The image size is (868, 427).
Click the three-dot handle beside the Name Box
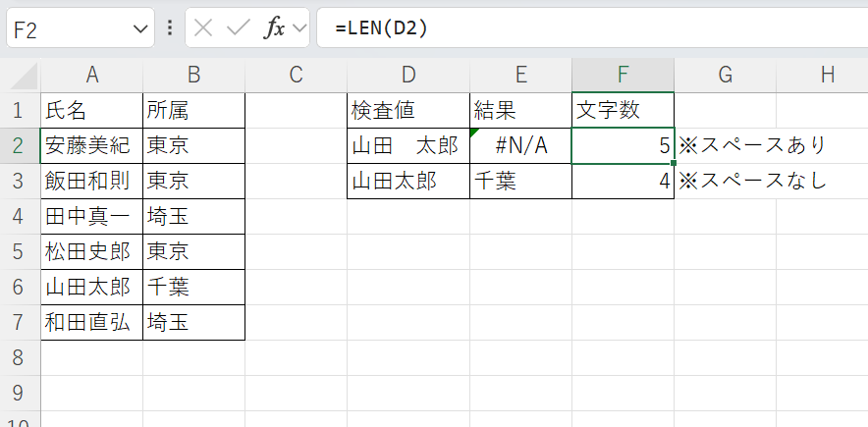point(170,27)
